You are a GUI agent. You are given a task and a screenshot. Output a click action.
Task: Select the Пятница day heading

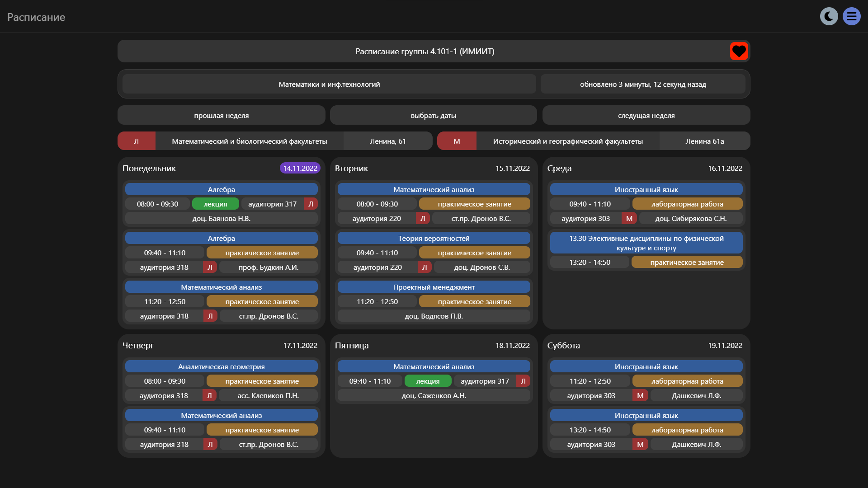(352, 345)
